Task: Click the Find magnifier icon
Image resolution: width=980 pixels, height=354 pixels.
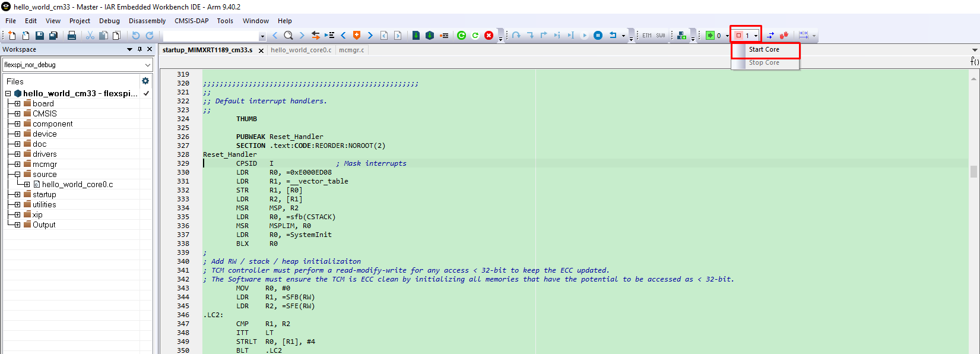Action: coord(288,36)
